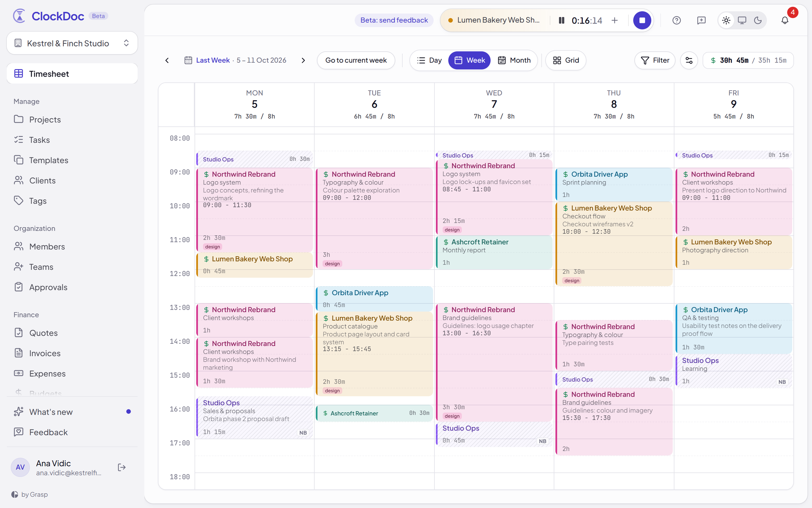Go to previous week arrow
Image resolution: width=812 pixels, height=508 pixels.
(167, 60)
